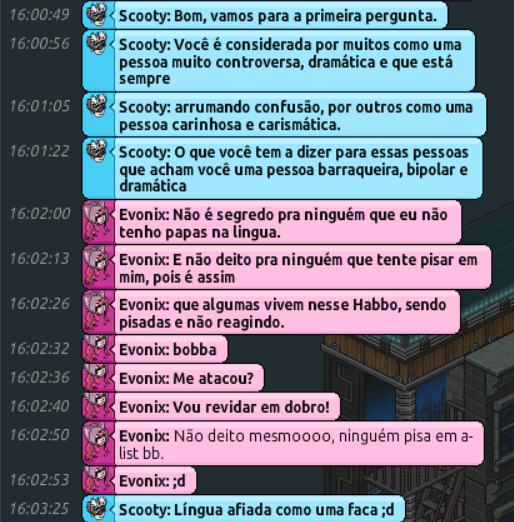Click the 16:02:50 timestamp
The image size is (514, 522).
tap(39, 435)
